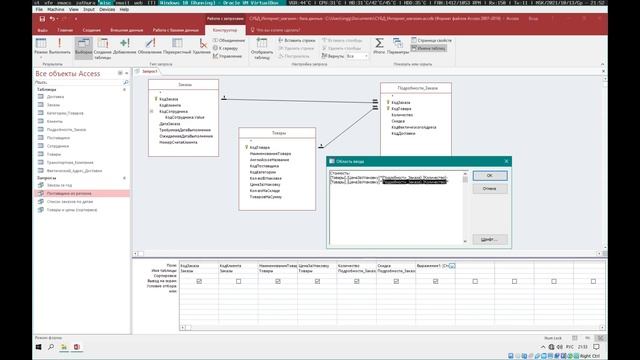Collapse the Таблицы group in navigation pane
640x360 pixels.
pyautogui.click(x=124, y=89)
